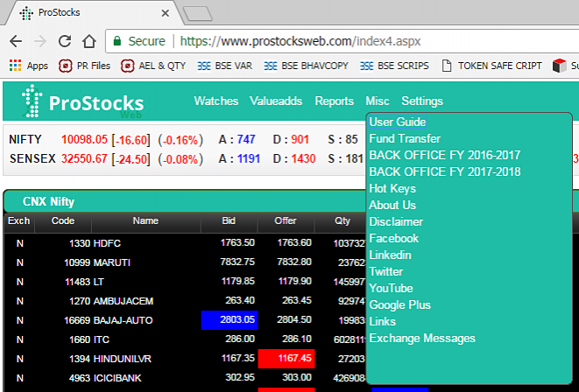Screen dimensions: 579x392
Task: Reload the page with refresh icon
Action: click(x=65, y=41)
